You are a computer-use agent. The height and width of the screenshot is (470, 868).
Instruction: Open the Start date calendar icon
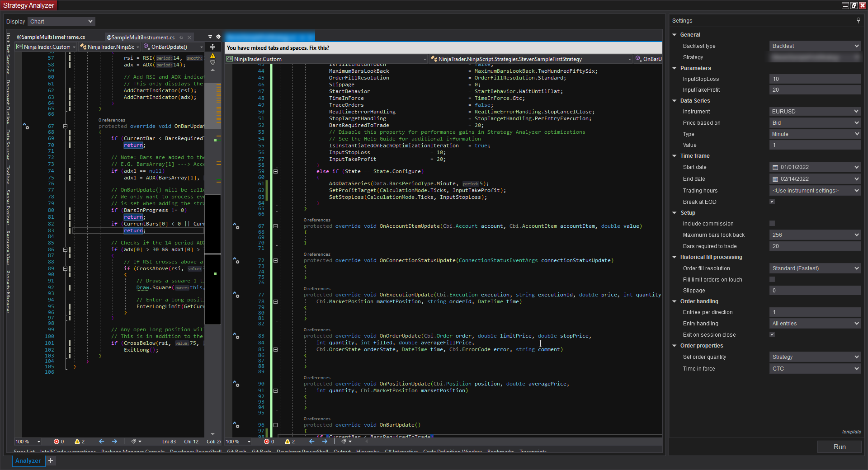775,167
